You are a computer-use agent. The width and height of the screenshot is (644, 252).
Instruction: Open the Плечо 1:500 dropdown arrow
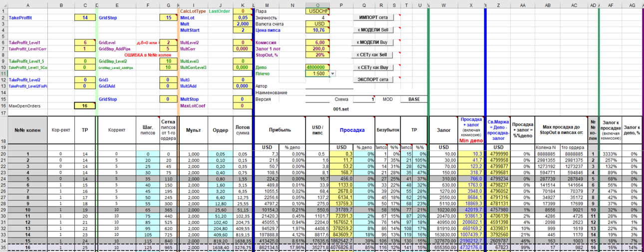(333, 73)
